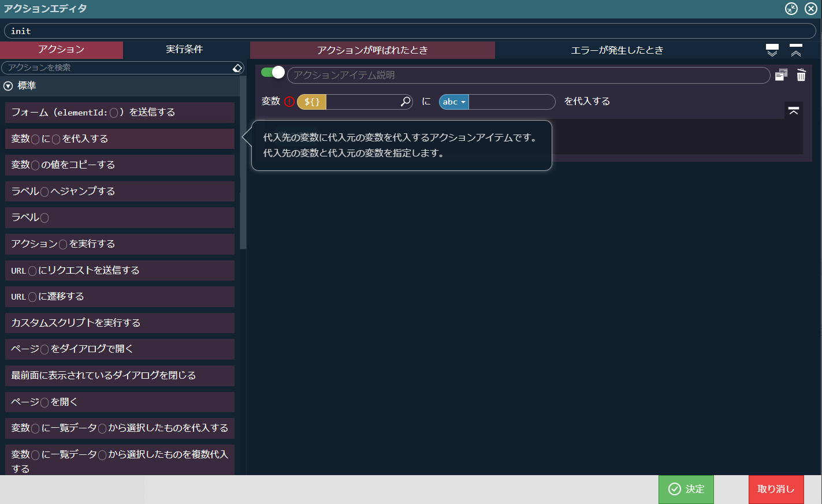Screen dimensions: 822x504
Task: Duplicate the action item with copy icon
Action: coord(781,75)
